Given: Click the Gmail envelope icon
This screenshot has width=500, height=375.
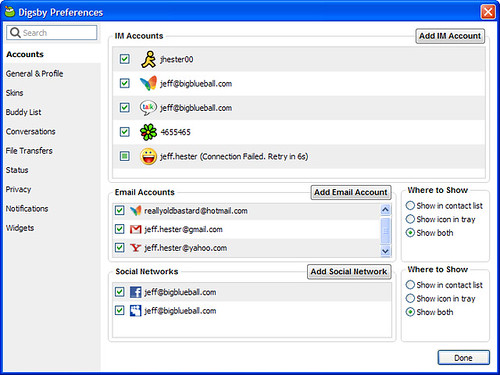Looking at the screenshot, I should [x=135, y=229].
